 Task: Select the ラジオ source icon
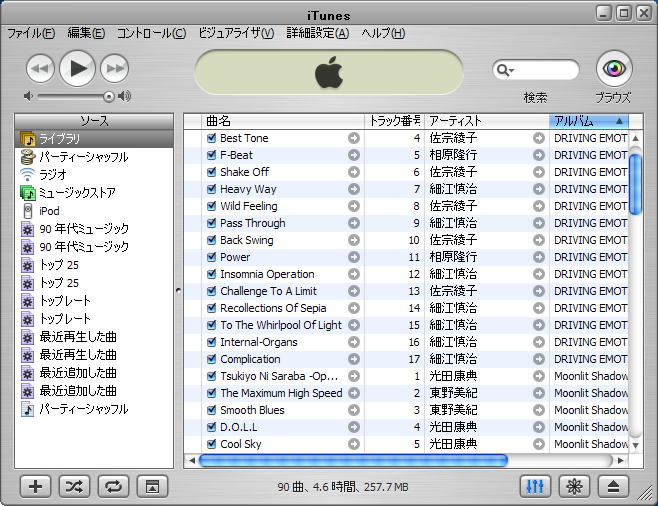click(28, 174)
